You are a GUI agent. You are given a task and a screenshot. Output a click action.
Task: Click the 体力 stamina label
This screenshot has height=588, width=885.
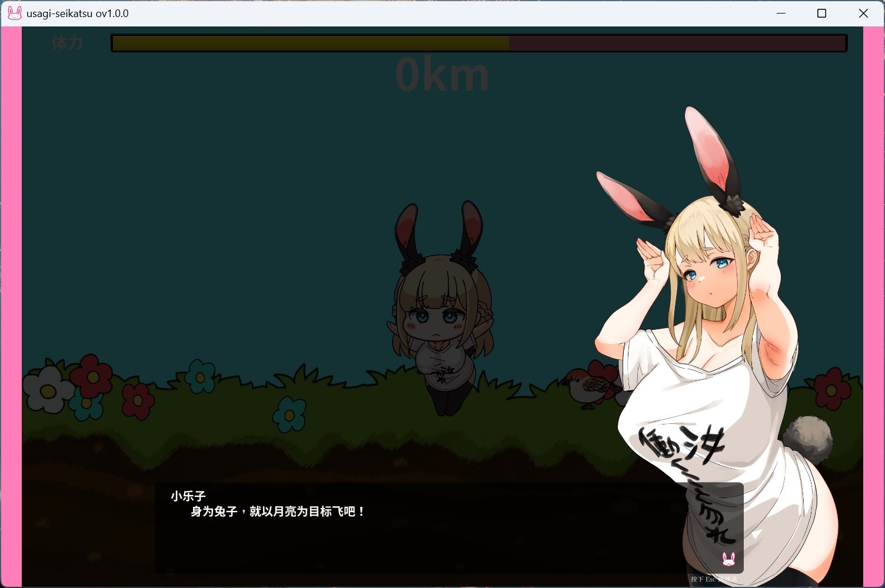coord(67,43)
